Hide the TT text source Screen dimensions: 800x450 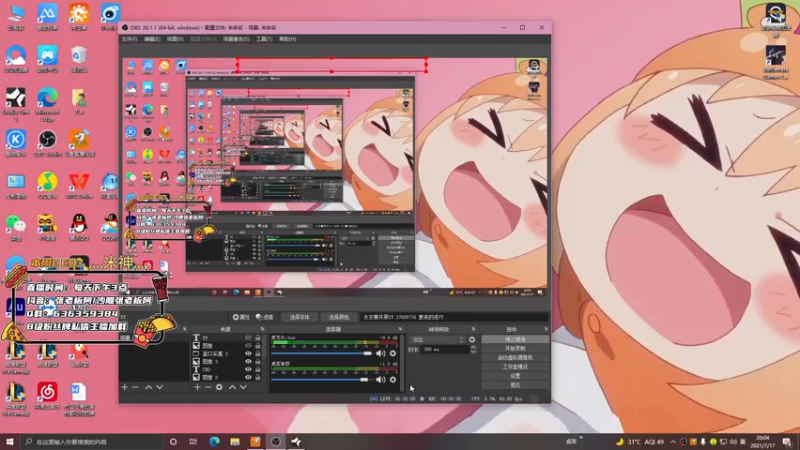(248, 338)
